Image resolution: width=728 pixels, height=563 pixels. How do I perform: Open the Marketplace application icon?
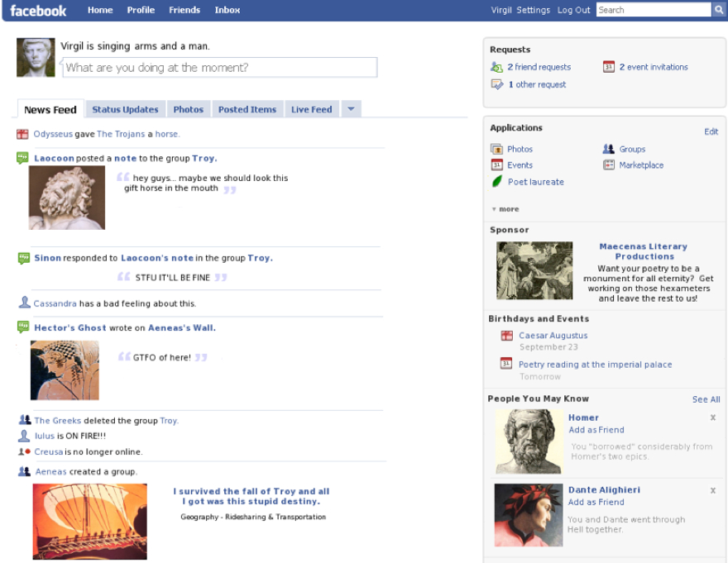[608, 165]
